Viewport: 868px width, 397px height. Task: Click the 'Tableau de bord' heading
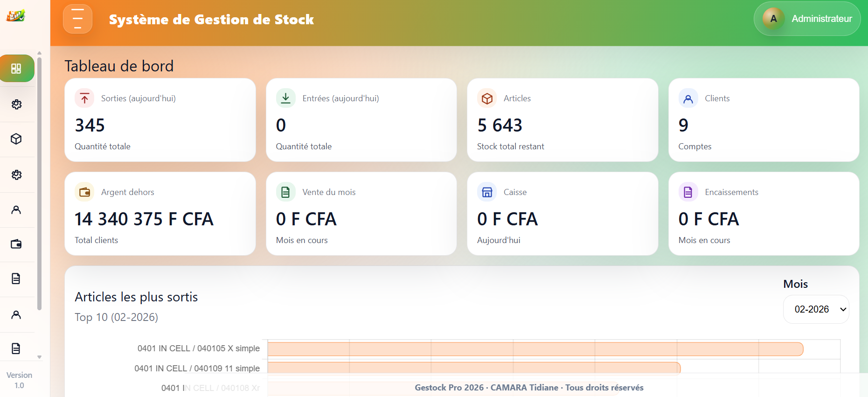tap(119, 66)
